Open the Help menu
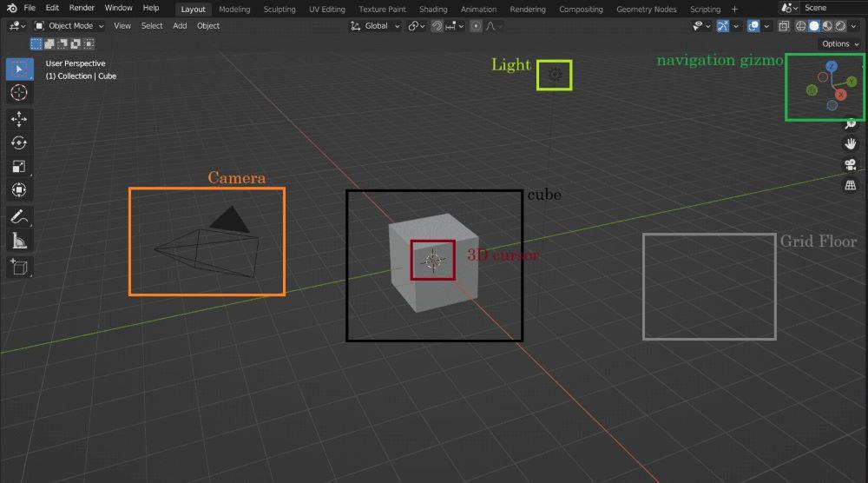Image resolution: width=868 pixels, height=483 pixels. pyautogui.click(x=150, y=8)
